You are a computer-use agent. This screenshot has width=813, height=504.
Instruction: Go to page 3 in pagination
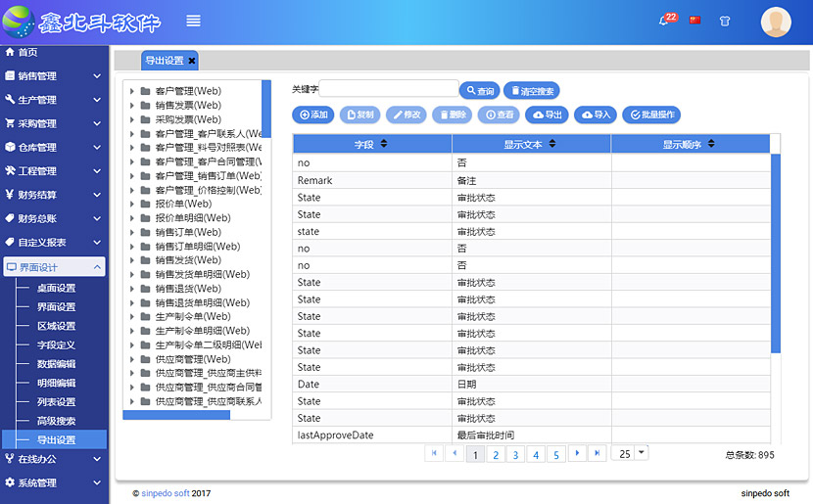[x=515, y=454]
